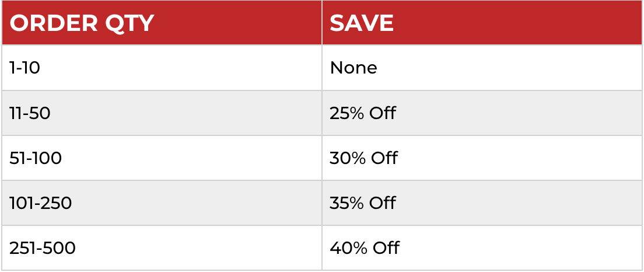The image size is (644, 272).
Task: Click the None savings cell
Action: (x=353, y=68)
